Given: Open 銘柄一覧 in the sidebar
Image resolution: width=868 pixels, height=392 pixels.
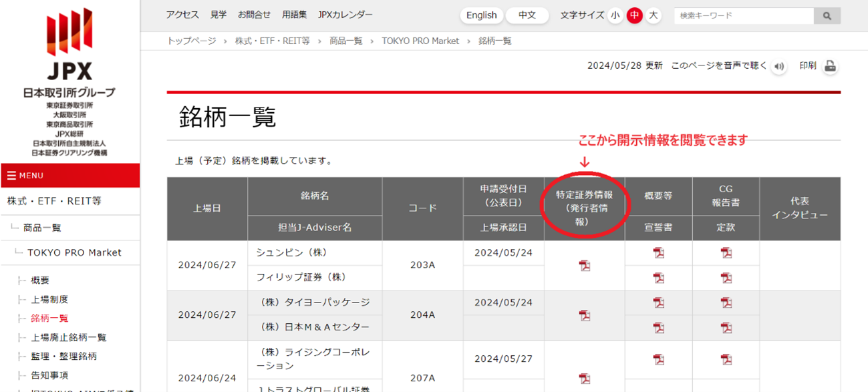Looking at the screenshot, I should [x=49, y=319].
